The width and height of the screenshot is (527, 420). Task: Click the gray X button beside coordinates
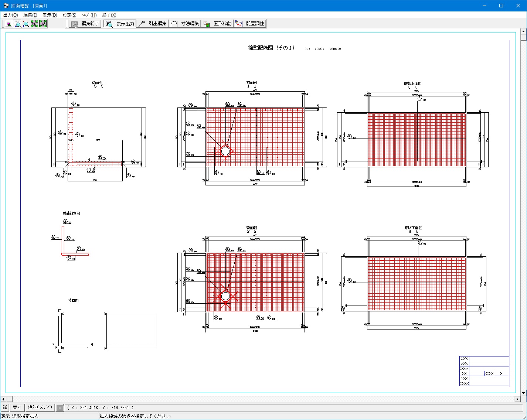click(x=59, y=408)
